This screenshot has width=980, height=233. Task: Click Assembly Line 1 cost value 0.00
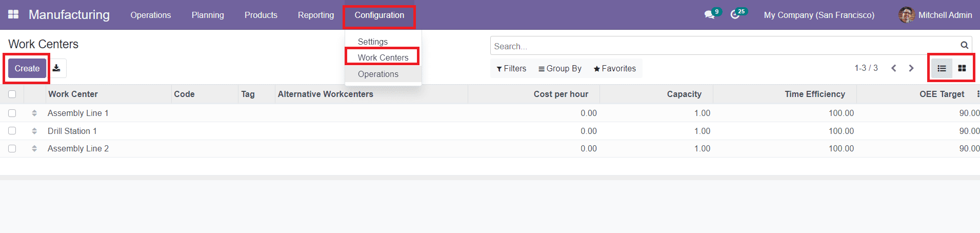(x=589, y=113)
